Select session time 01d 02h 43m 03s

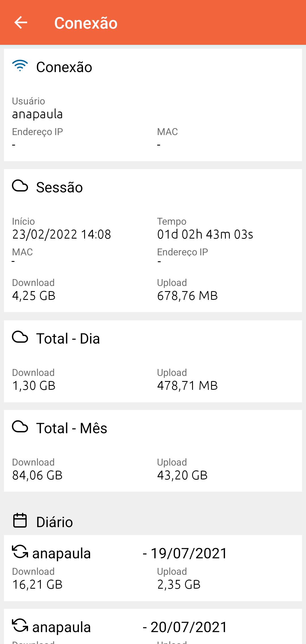205,234
